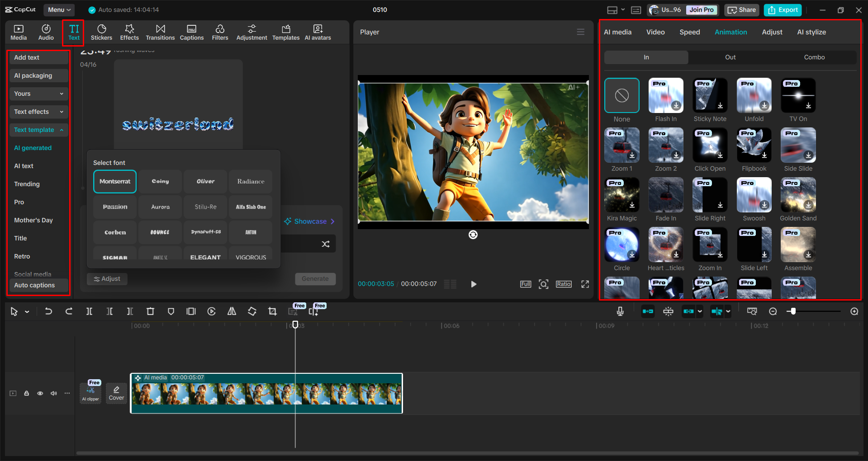Click the Export button
The width and height of the screenshot is (868, 461).
[x=782, y=9]
